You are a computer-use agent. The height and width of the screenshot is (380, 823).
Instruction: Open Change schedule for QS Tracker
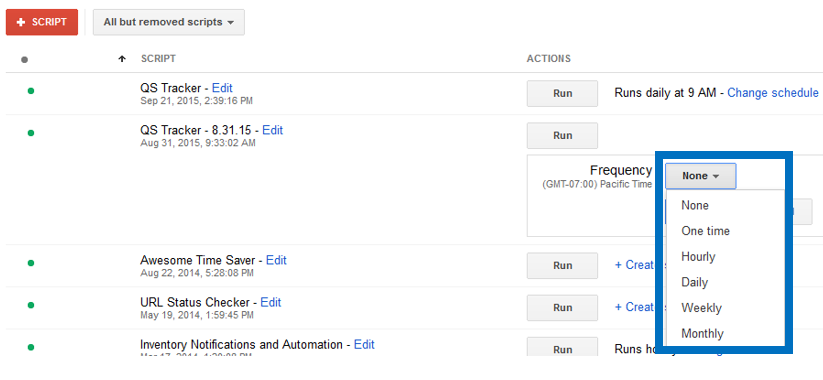coord(773,93)
